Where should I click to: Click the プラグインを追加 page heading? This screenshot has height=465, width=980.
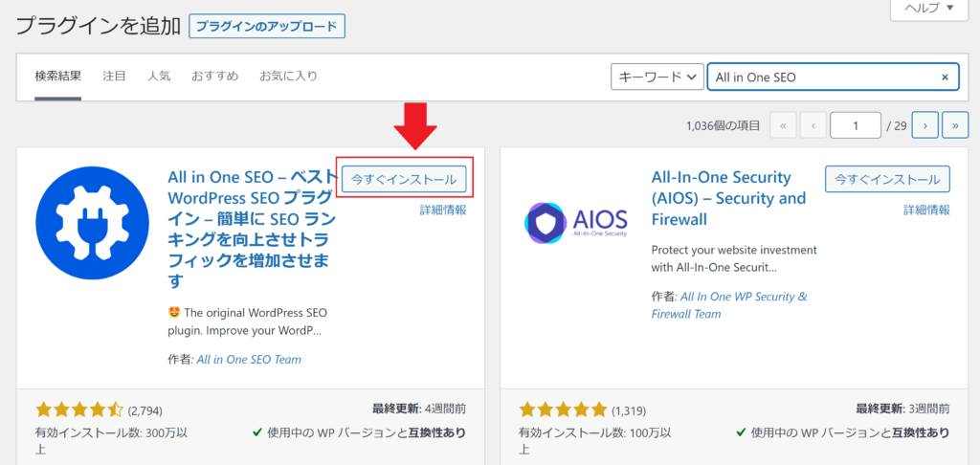pyautogui.click(x=98, y=27)
